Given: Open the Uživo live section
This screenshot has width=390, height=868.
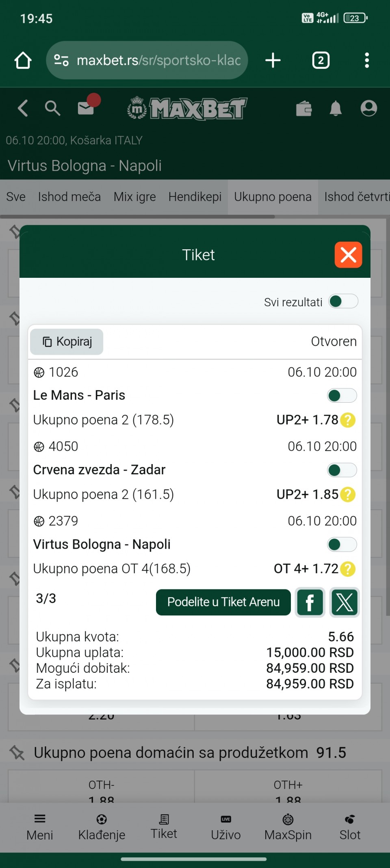Looking at the screenshot, I should 226,827.
